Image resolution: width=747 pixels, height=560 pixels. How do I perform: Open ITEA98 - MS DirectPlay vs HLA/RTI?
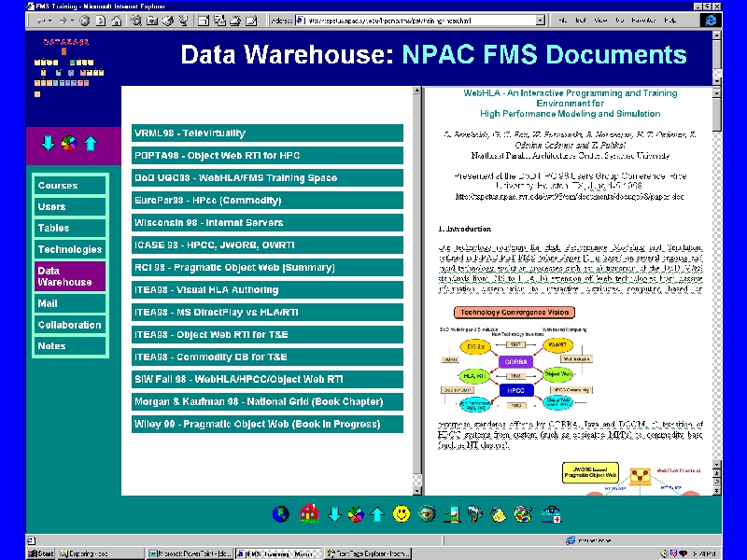coord(267,313)
